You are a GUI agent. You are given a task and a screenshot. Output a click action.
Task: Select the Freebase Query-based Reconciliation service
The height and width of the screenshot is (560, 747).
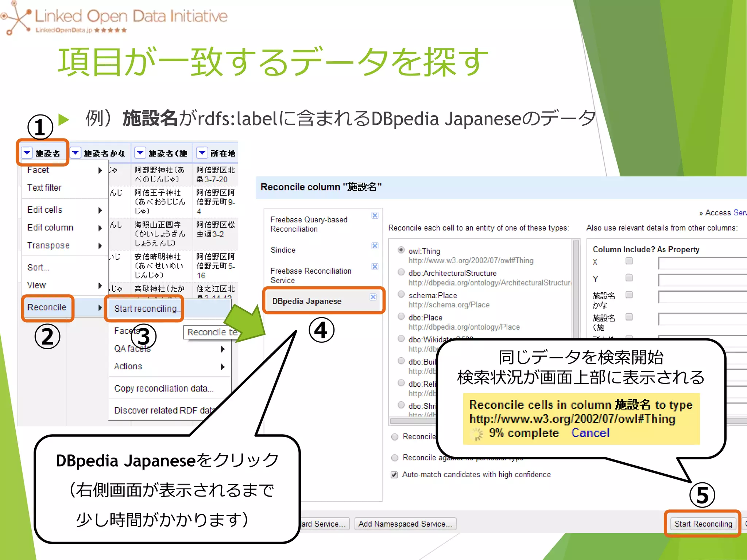309,224
